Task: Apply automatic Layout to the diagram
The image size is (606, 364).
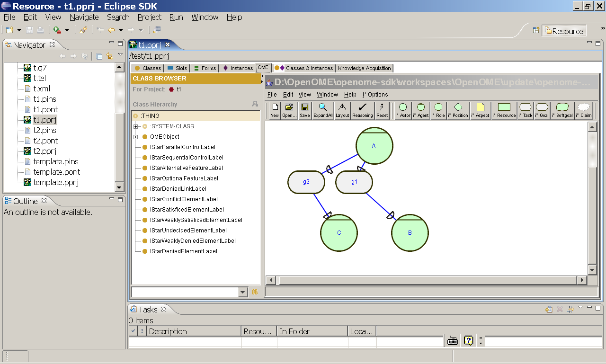Action: [342, 110]
